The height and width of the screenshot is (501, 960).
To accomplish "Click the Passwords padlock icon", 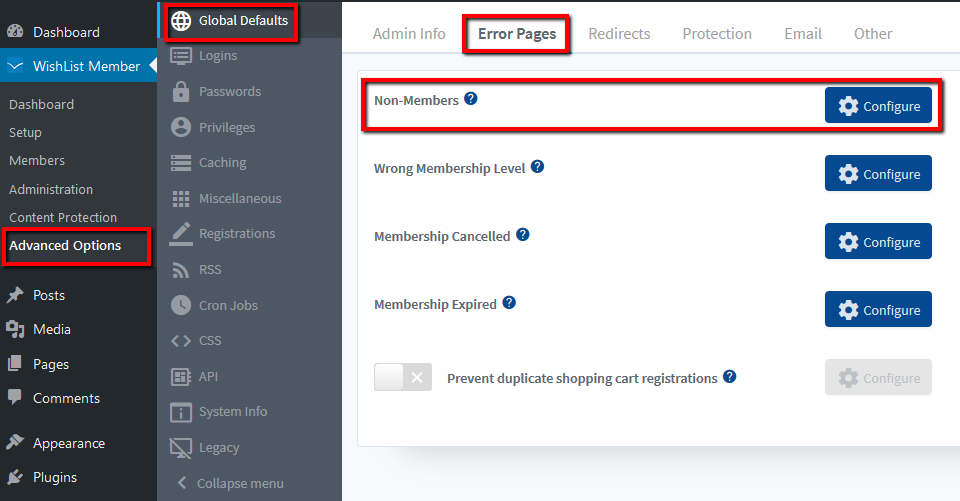I will [181, 91].
